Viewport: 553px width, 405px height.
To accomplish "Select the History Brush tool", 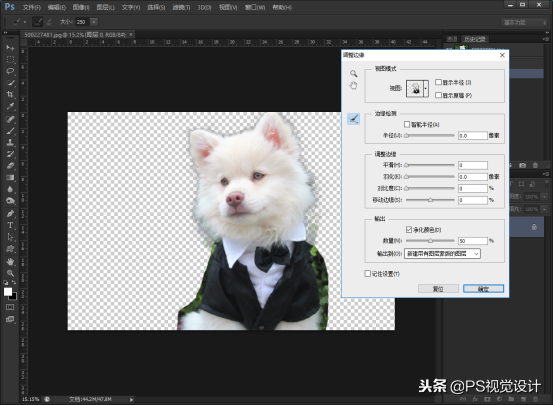I will coord(10,154).
